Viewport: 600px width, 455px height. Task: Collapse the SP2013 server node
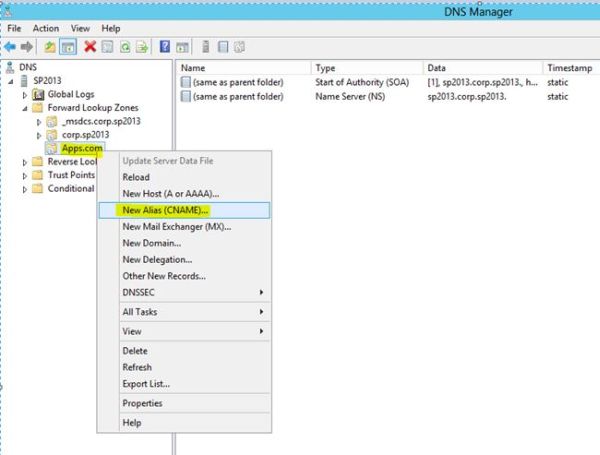[11, 82]
